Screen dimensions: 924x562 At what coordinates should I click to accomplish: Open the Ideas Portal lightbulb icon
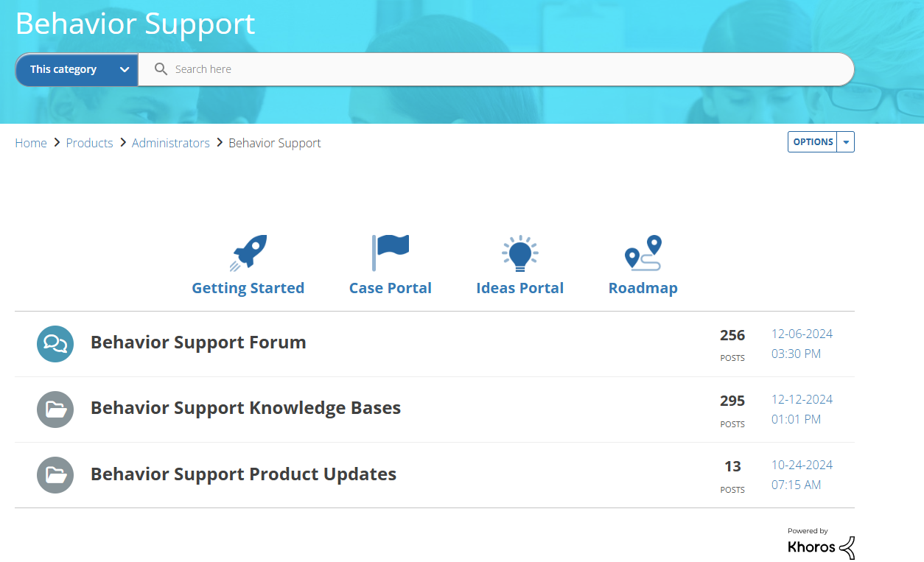519,252
